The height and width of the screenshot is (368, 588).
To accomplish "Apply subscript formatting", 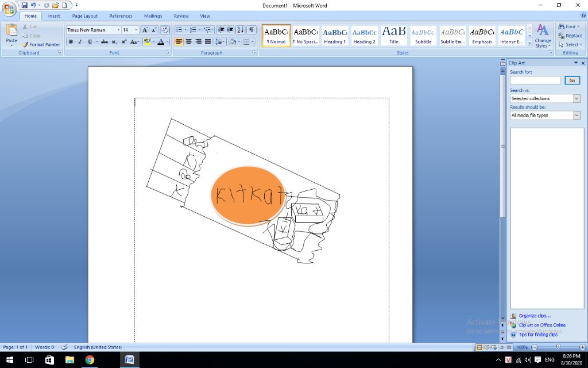I will (x=114, y=41).
